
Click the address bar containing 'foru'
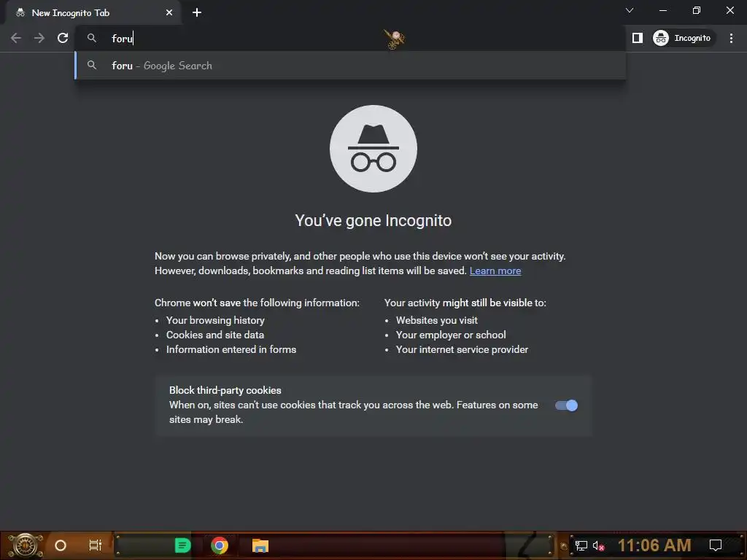pyautogui.click(x=350, y=38)
